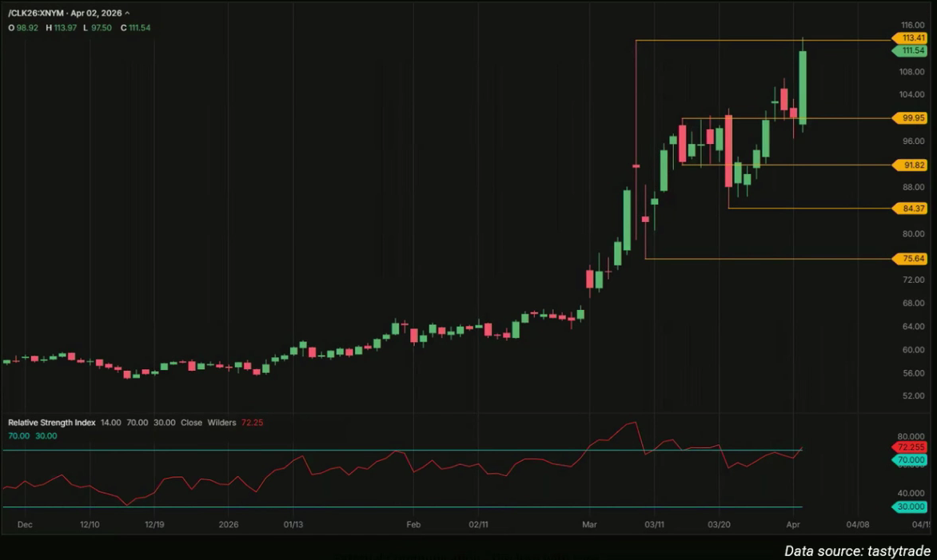Select the 84.37 orange price level tag
This screenshot has height=560, width=937.
coord(910,209)
